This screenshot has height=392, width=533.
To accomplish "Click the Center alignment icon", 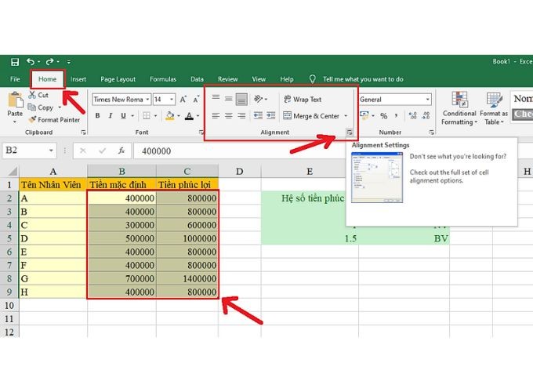I will tap(228, 115).
